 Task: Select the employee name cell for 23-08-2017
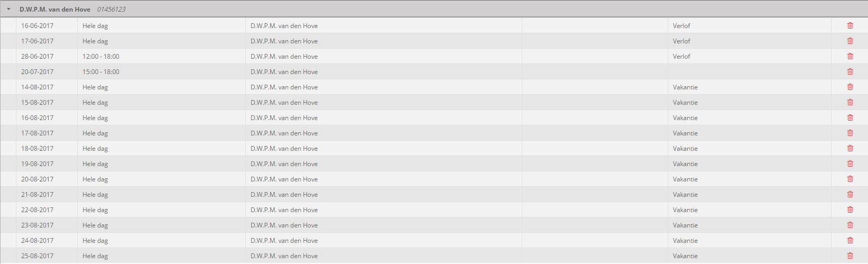coord(383,225)
